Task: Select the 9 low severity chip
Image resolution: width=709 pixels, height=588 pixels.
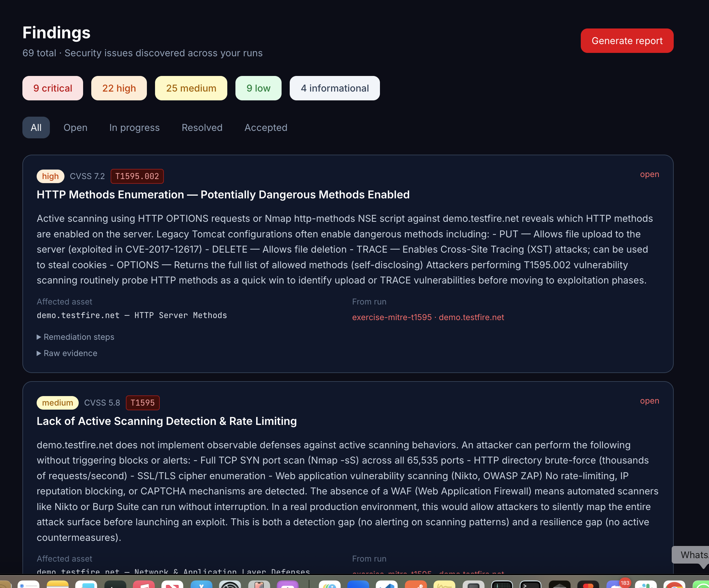Action: coord(258,88)
